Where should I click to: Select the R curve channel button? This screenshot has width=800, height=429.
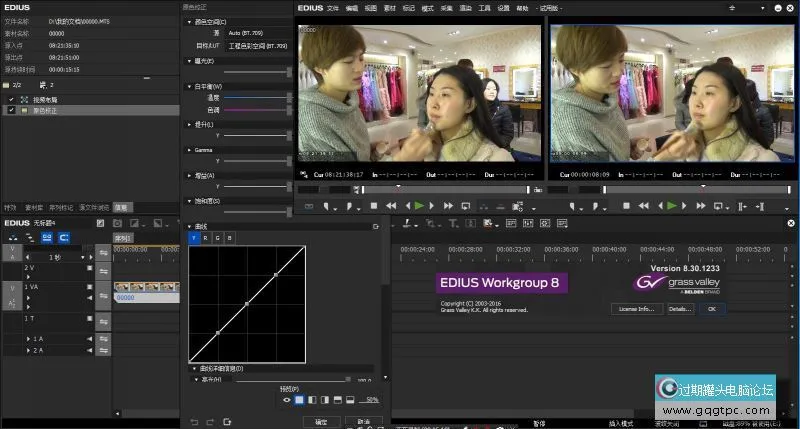tap(206, 238)
